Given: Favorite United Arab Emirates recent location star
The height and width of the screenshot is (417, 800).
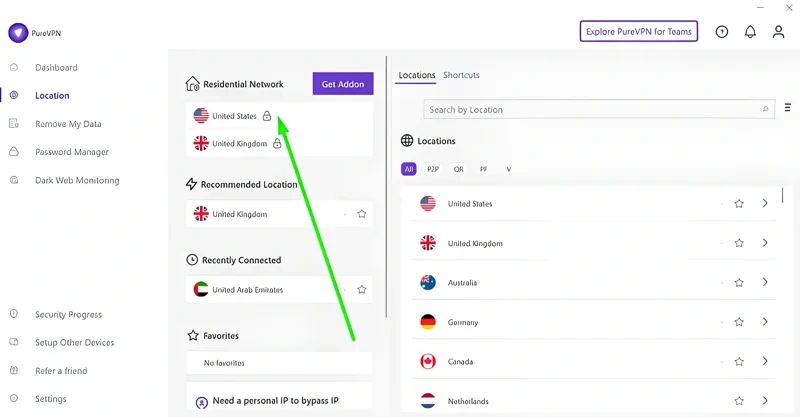Looking at the screenshot, I should (x=362, y=289).
